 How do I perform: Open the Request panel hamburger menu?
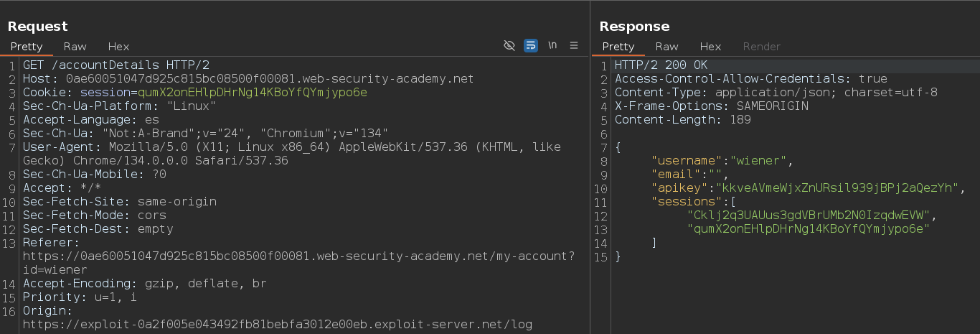pyautogui.click(x=574, y=45)
